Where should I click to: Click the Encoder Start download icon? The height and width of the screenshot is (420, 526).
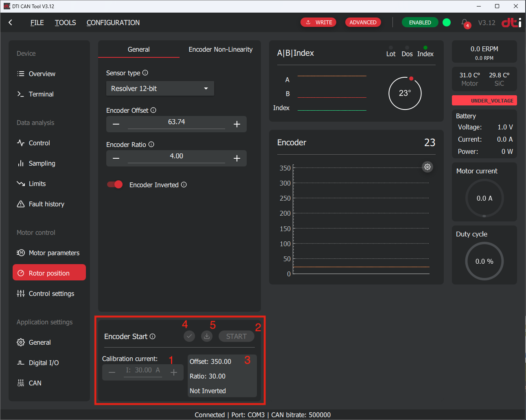[x=207, y=336]
